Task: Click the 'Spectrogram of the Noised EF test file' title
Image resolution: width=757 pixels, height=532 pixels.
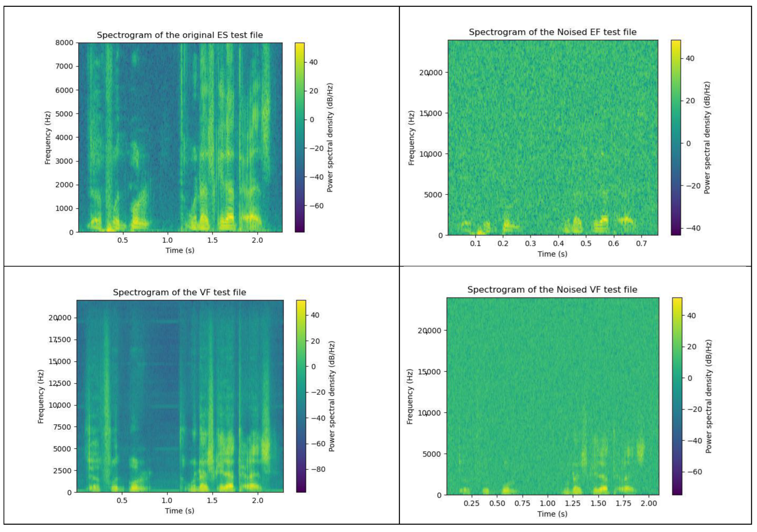Action: tap(553, 32)
